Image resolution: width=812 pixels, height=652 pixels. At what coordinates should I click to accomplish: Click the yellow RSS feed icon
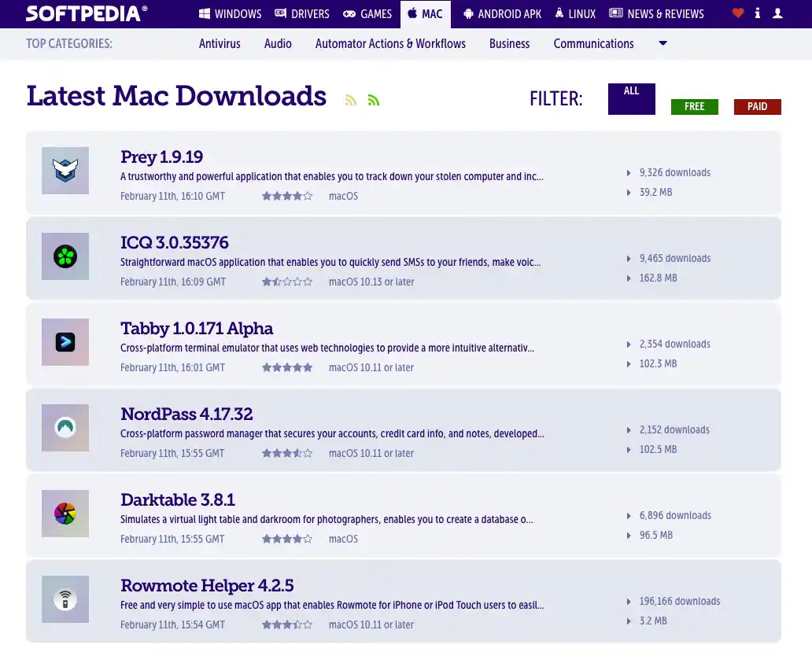point(351,100)
